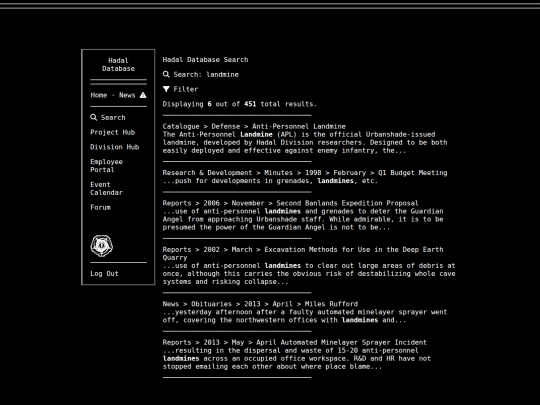Open the News page

click(x=127, y=95)
